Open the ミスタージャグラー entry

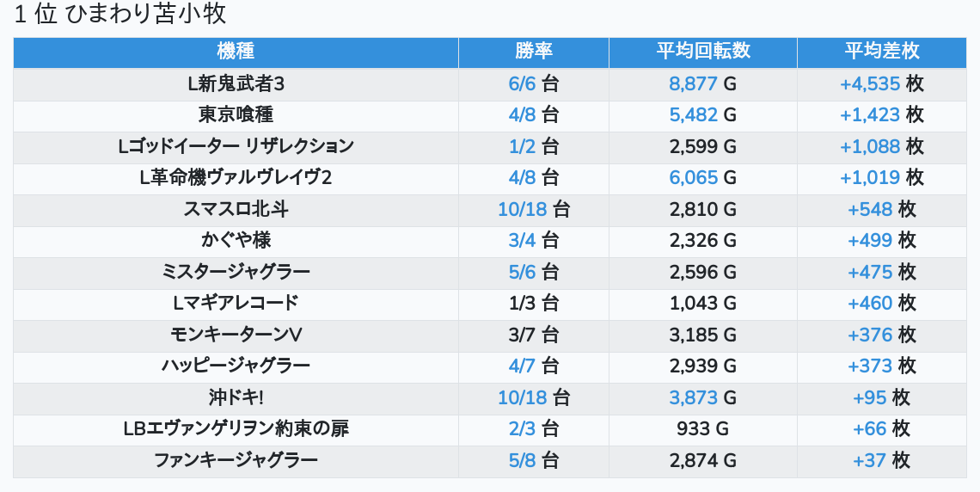[236, 272]
